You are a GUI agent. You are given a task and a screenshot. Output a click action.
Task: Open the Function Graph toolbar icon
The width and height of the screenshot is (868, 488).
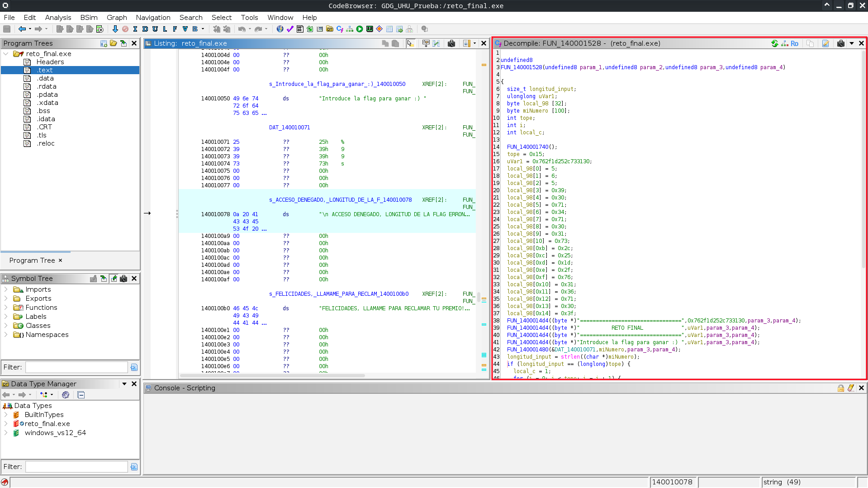350,29
